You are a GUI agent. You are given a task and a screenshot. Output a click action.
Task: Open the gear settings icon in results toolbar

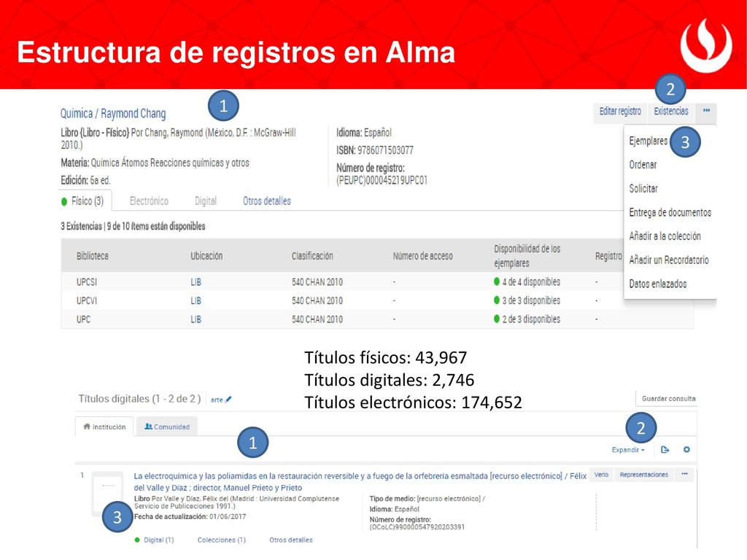coord(686,449)
